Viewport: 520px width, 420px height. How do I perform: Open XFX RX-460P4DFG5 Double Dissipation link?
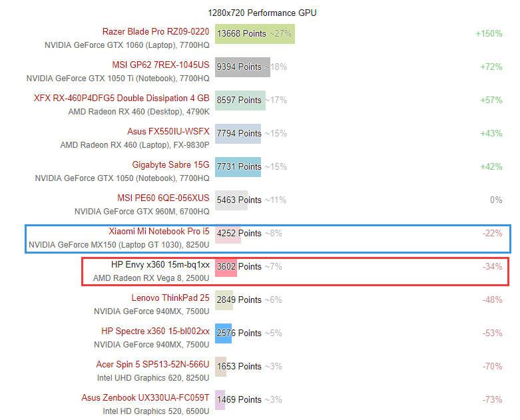(x=121, y=98)
